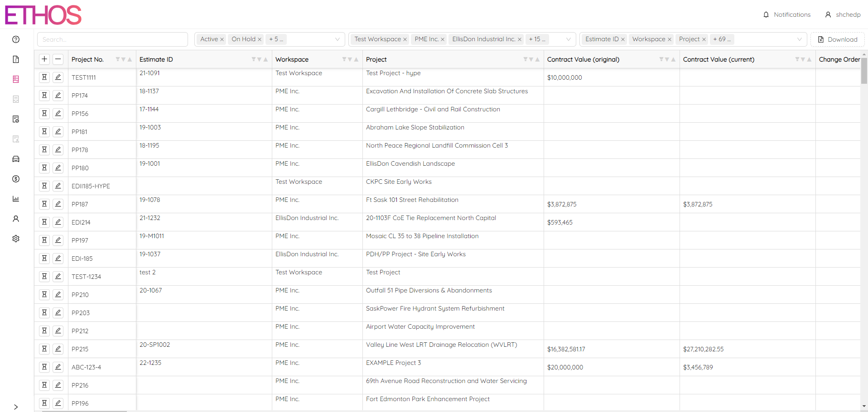Click the user profile icon in sidebar
The height and width of the screenshot is (412, 868).
pyautogui.click(x=16, y=219)
